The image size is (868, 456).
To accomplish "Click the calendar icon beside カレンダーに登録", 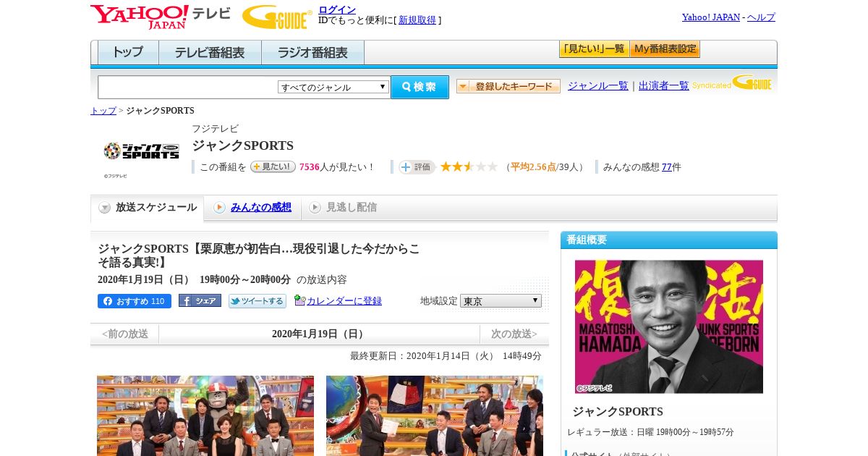I will coord(300,300).
